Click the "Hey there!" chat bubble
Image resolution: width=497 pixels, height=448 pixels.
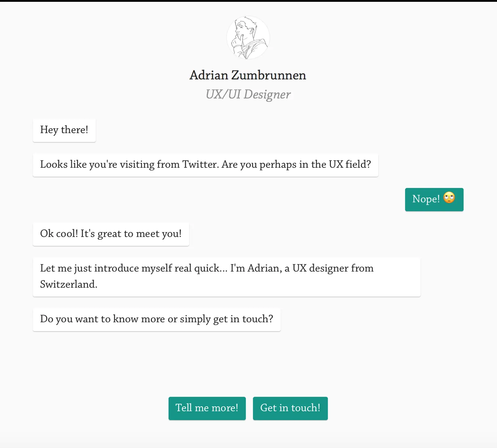(x=64, y=130)
